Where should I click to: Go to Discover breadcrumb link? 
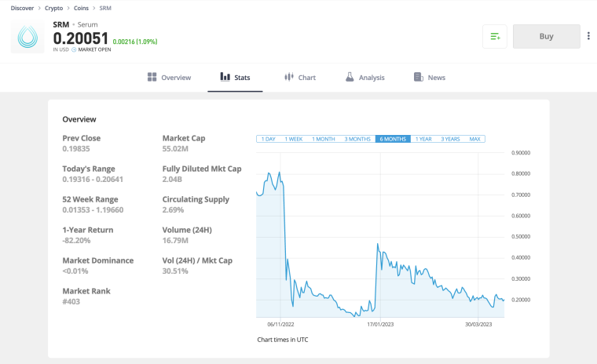pos(22,8)
